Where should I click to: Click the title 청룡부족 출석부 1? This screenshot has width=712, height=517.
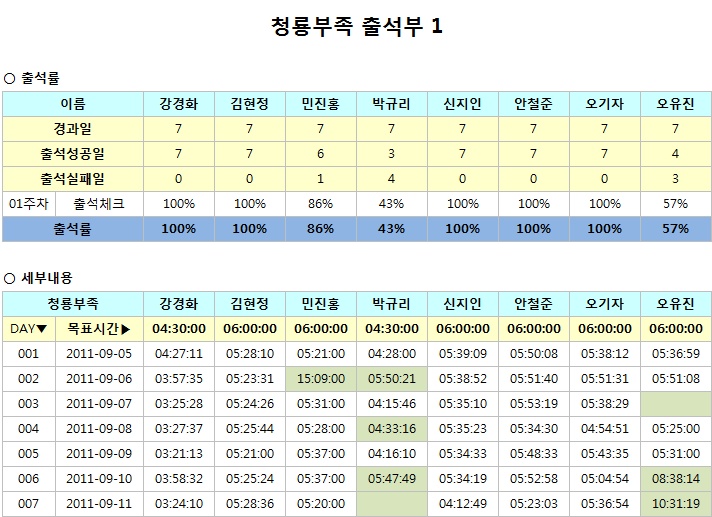pos(356,26)
